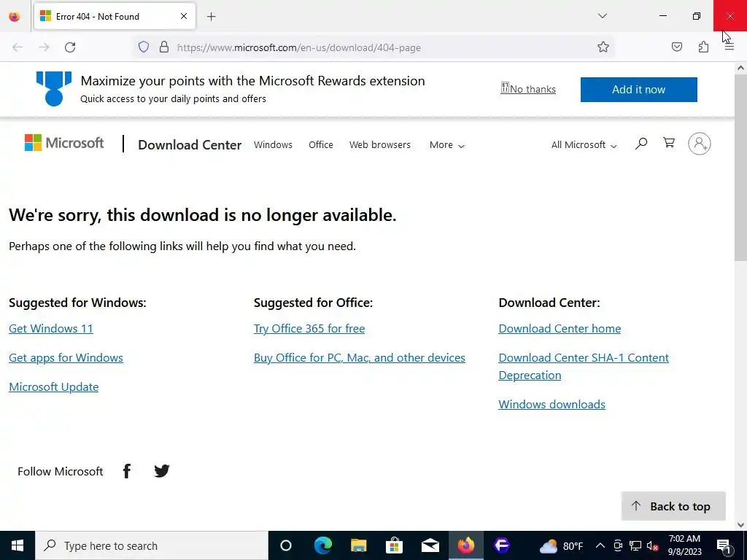Click Firefox icon in taskbar
Viewport: 747px width, 560px height.
tap(466, 545)
